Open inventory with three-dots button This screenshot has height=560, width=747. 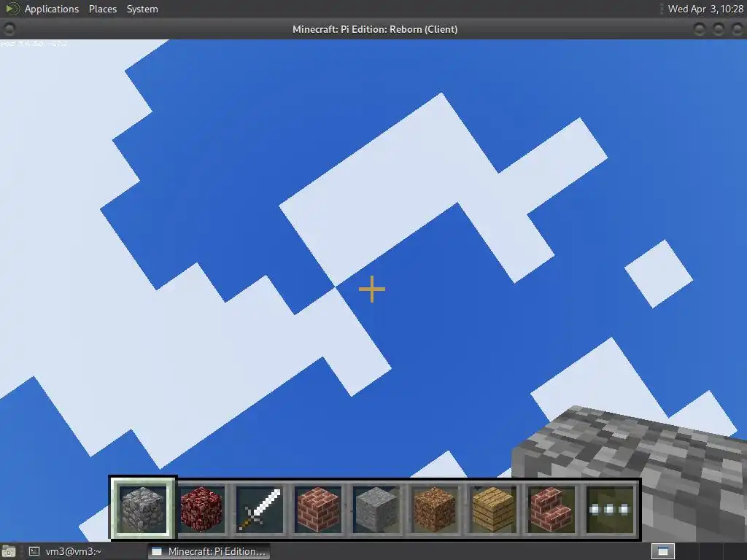pos(609,509)
